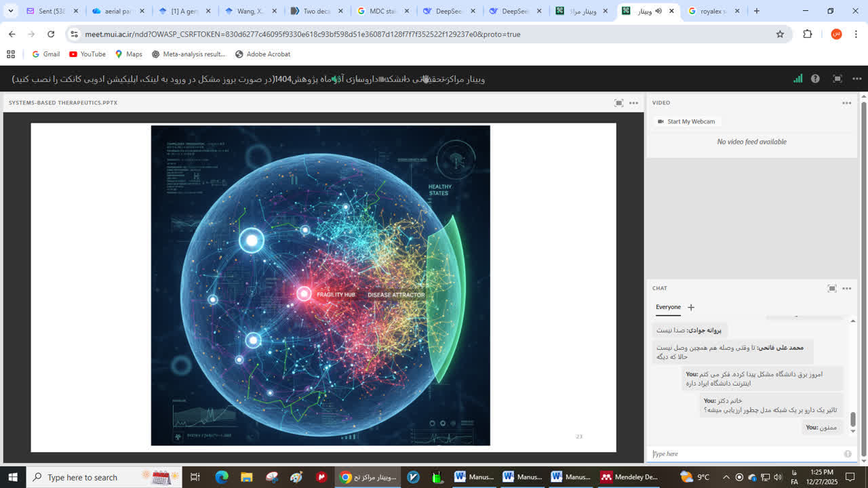Viewport: 868px width, 488px height.
Task: Open the Gmail bookmark
Action: (45, 54)
